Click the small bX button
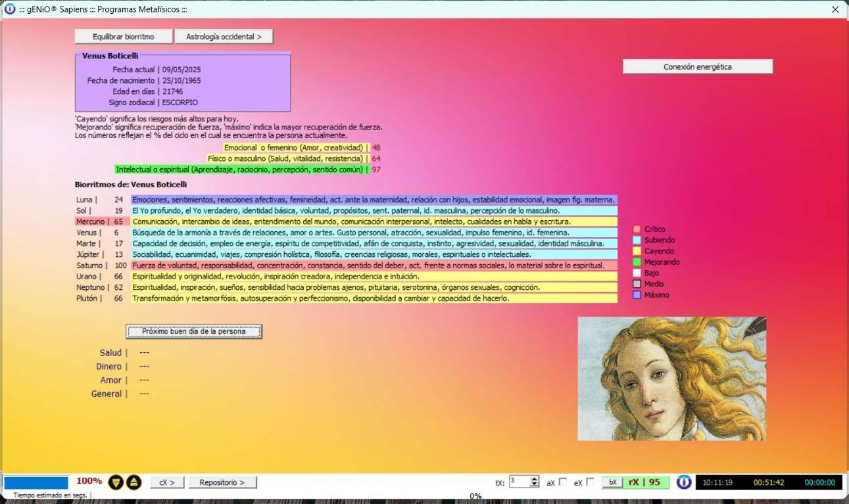849x504 pixels. (612, 482)
